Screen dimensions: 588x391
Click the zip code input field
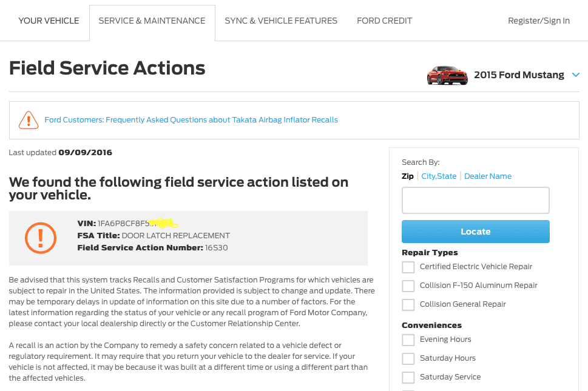(476, 201)
